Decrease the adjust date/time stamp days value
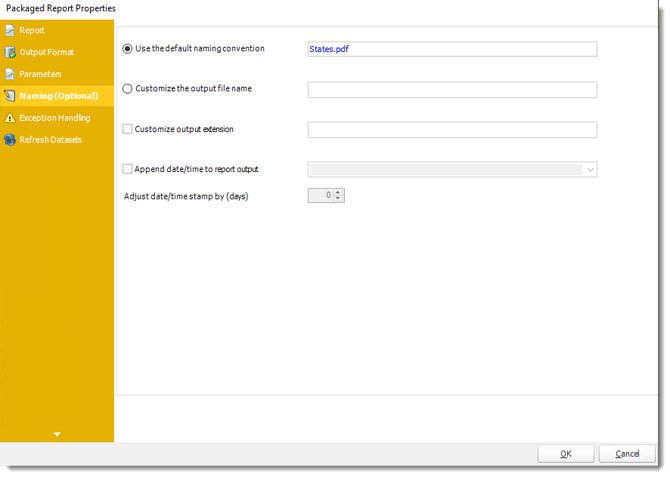Viewport: 670px width, 477px height. pyautogui.click(x=338, y=198)
